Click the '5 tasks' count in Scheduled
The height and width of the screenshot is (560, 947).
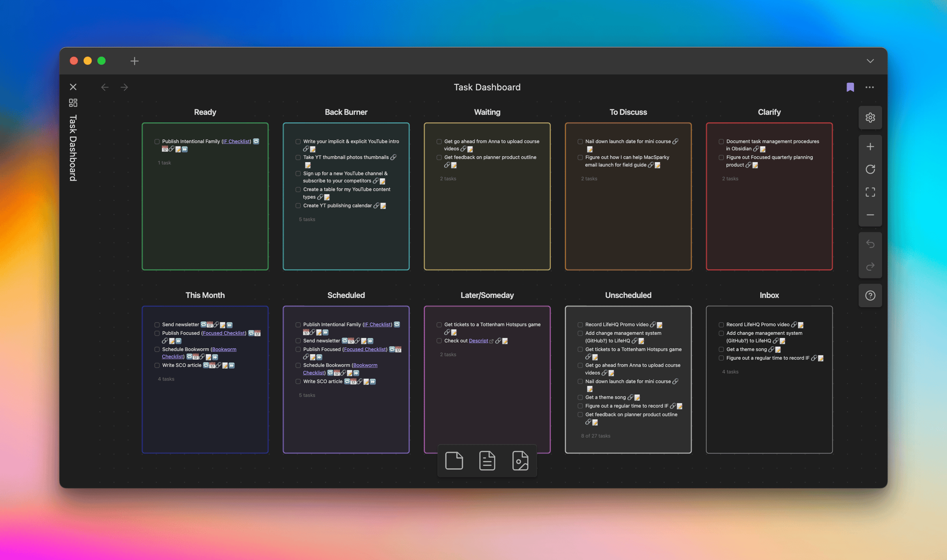tap(307, 395)
